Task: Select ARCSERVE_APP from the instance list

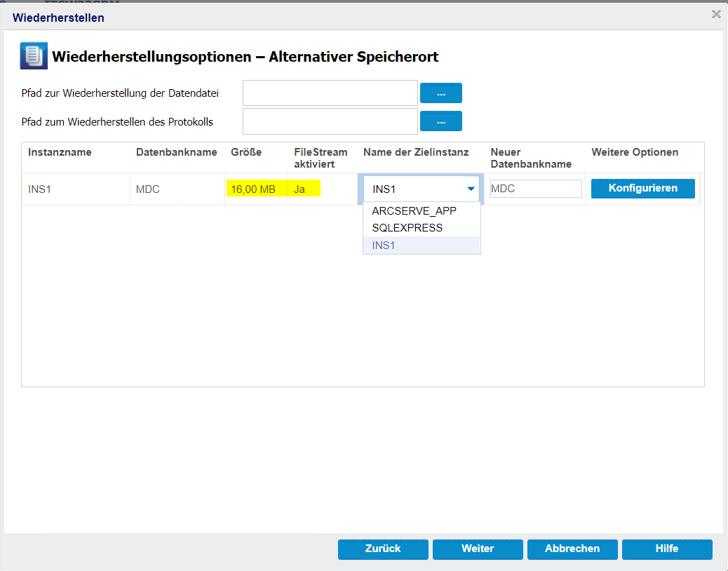Action: click(414, 211)
